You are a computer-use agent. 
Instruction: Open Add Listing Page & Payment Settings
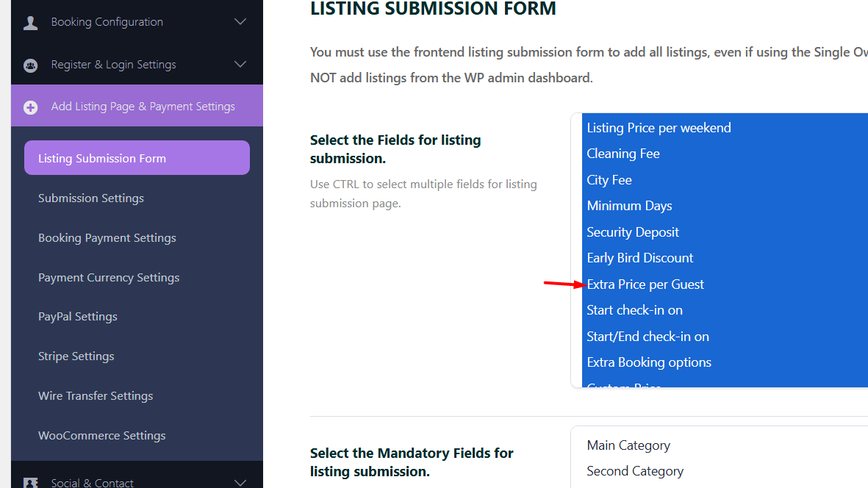[143, 107]
